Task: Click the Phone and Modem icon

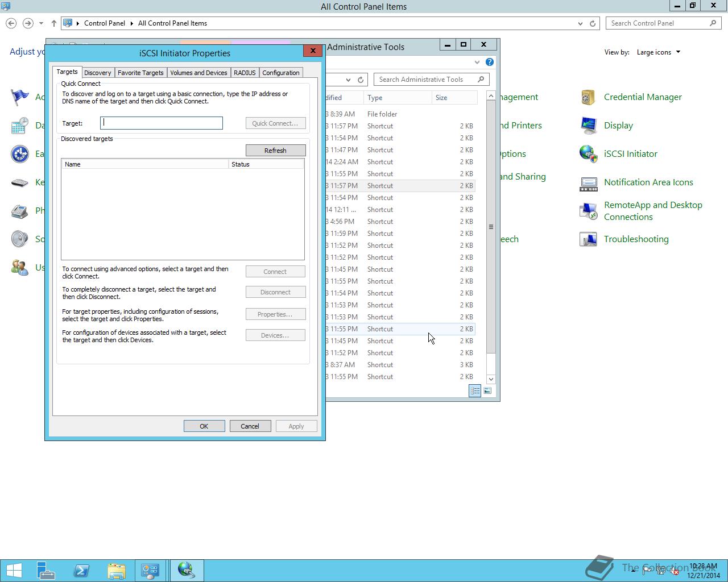Action: click(20, 211)
